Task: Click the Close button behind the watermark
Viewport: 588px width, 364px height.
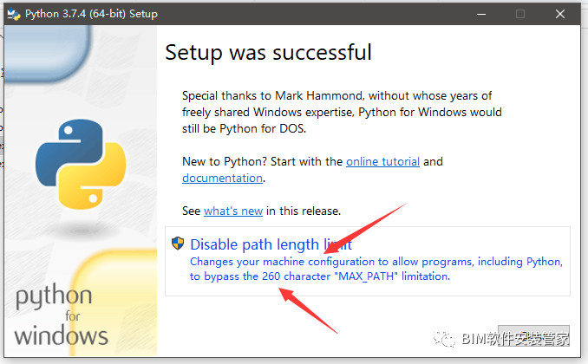Action: (x=533, y=335)
